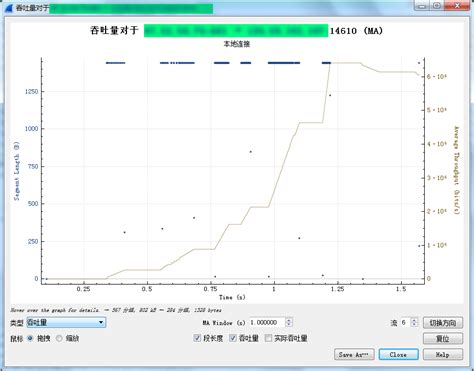Click the 切换方向 switch direction button

point(443,323)
